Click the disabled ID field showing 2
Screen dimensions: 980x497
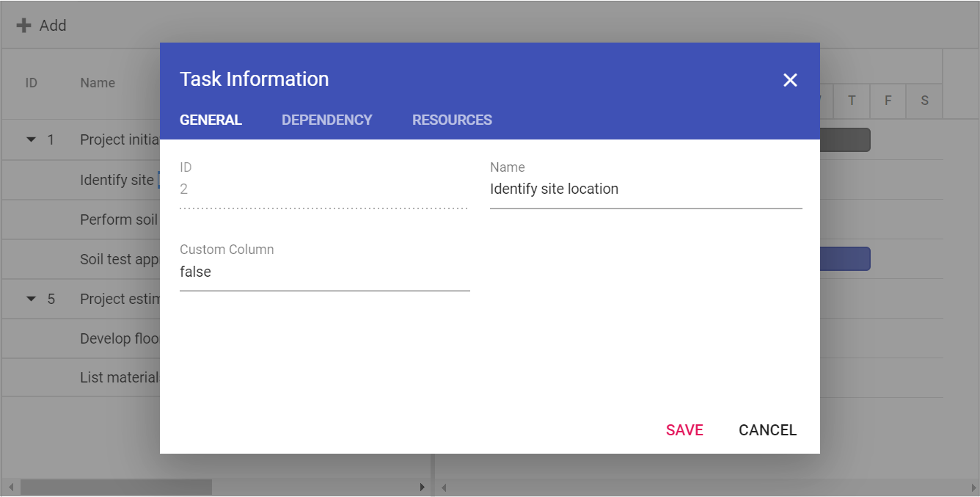323,189
